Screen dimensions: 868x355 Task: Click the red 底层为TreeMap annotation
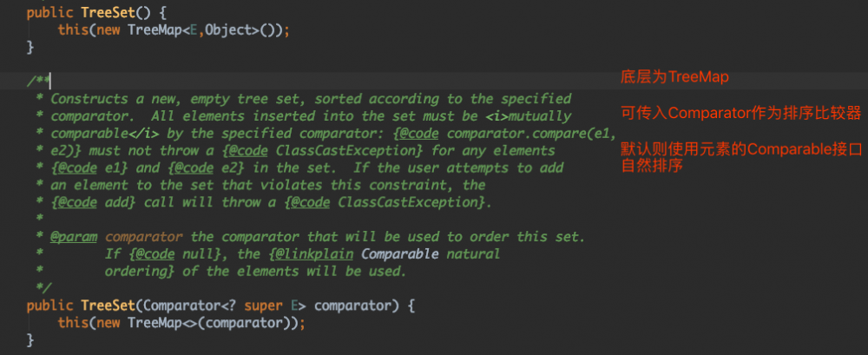pyautogui.click(x=674, y=77)
